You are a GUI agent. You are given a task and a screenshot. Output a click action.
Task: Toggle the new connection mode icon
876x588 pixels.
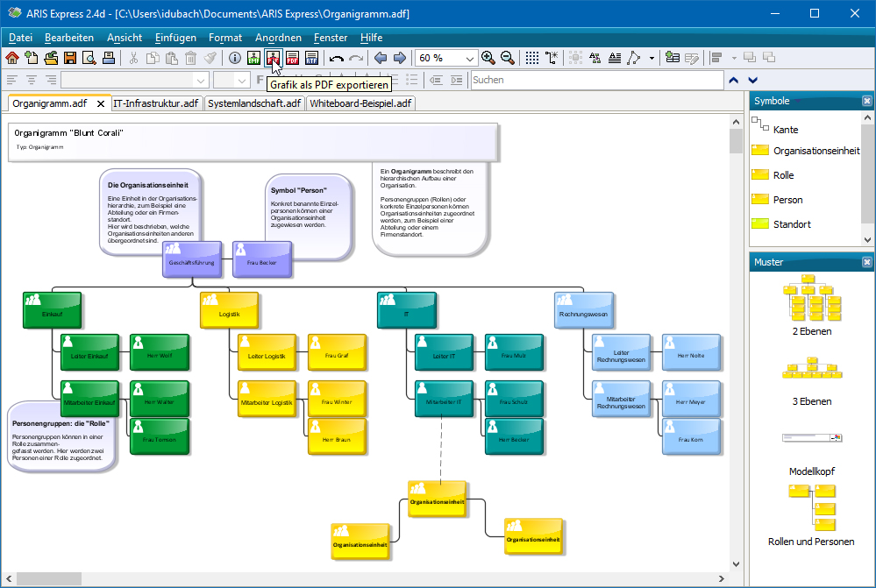[x=552, y=58]
